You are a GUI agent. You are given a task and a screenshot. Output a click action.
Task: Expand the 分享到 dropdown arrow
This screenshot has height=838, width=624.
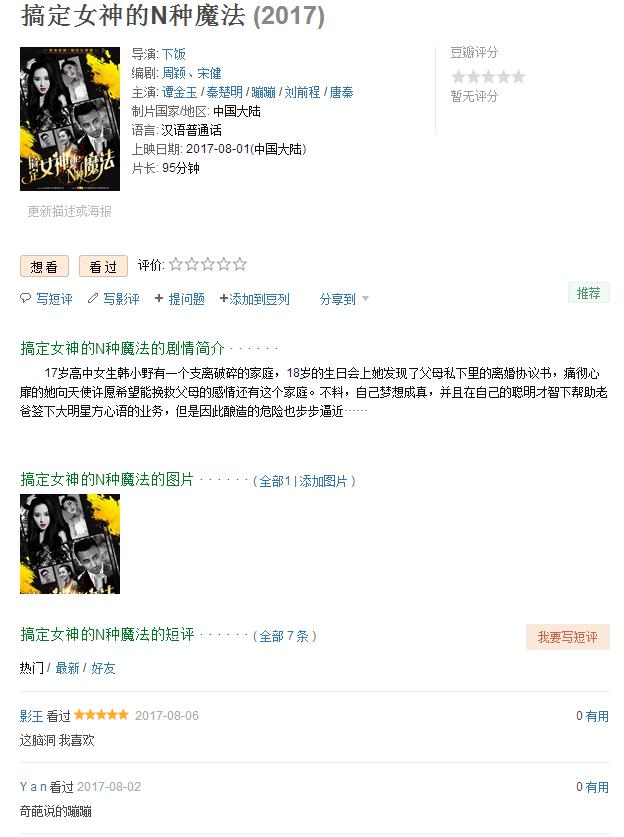coord(365,299)
